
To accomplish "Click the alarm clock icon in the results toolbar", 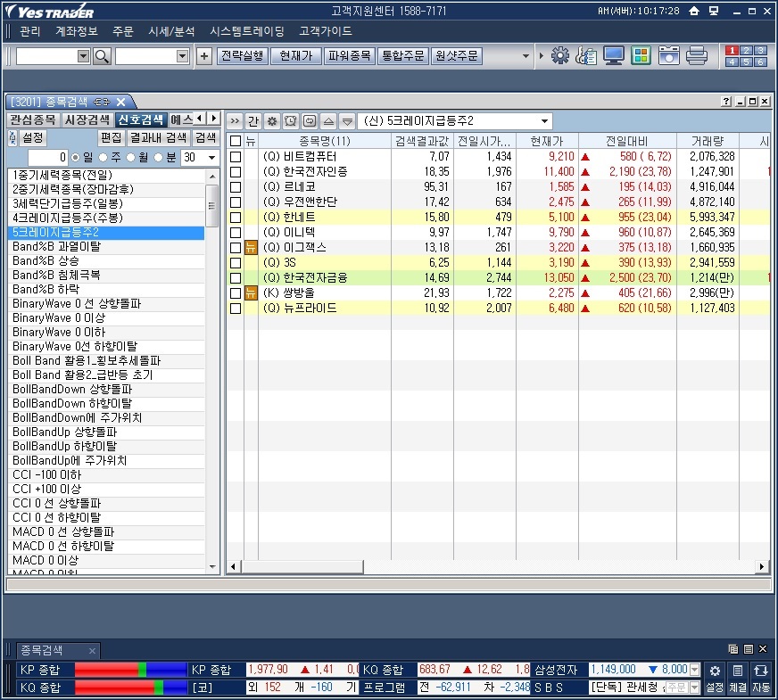I will tap(291, 121).
